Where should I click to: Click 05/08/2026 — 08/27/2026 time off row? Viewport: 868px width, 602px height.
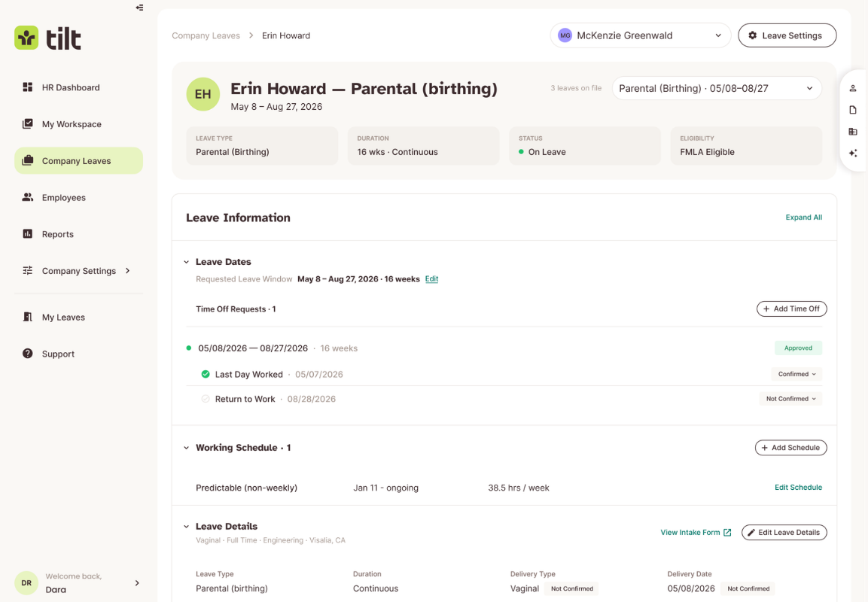click(x=504, y=348)
